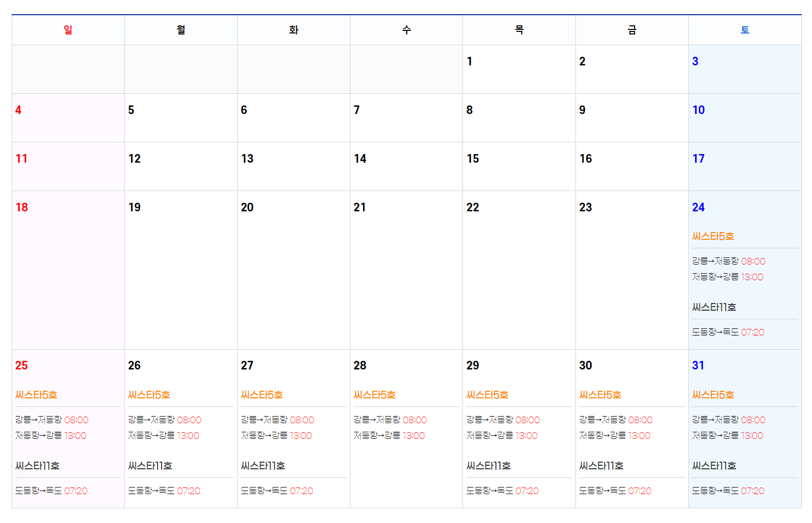
Task: Choose 강릉→저동항 08:00 on the 31st
Action: 728,420
